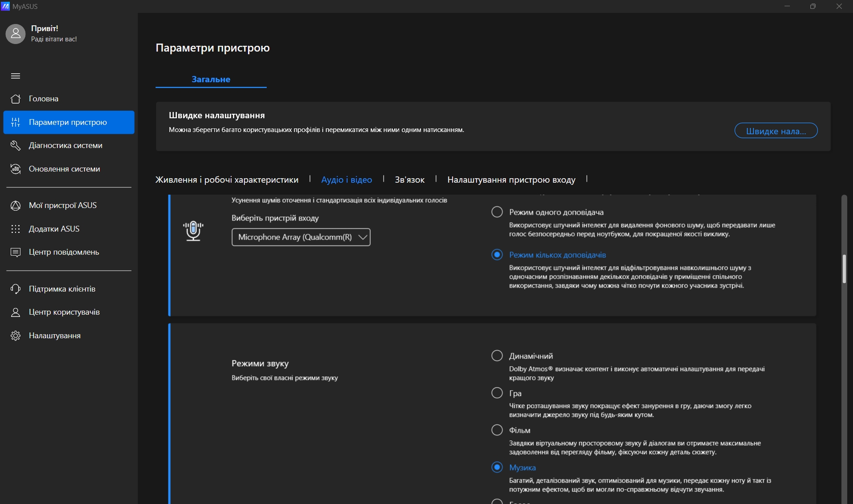Image resolution: width=853 pixels, height=504 pixels.
Task: Click the hamburger menu icon in sidebar
Action: pyautogui.click(x=16, y=76)
